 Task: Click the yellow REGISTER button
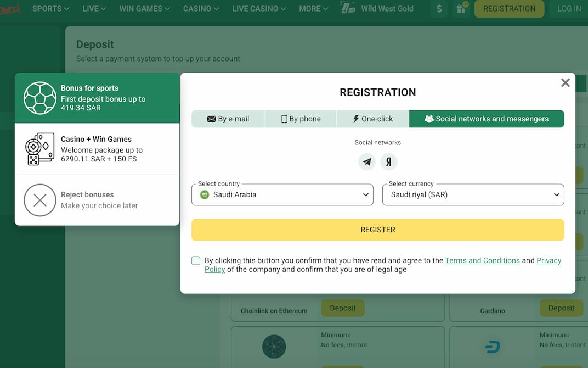click(x=377, y=230)
